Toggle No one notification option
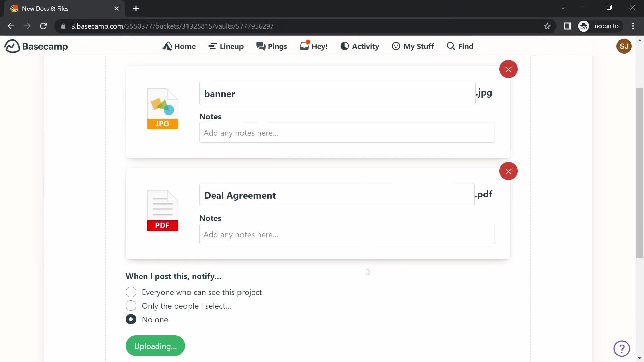 coord(131,319)
